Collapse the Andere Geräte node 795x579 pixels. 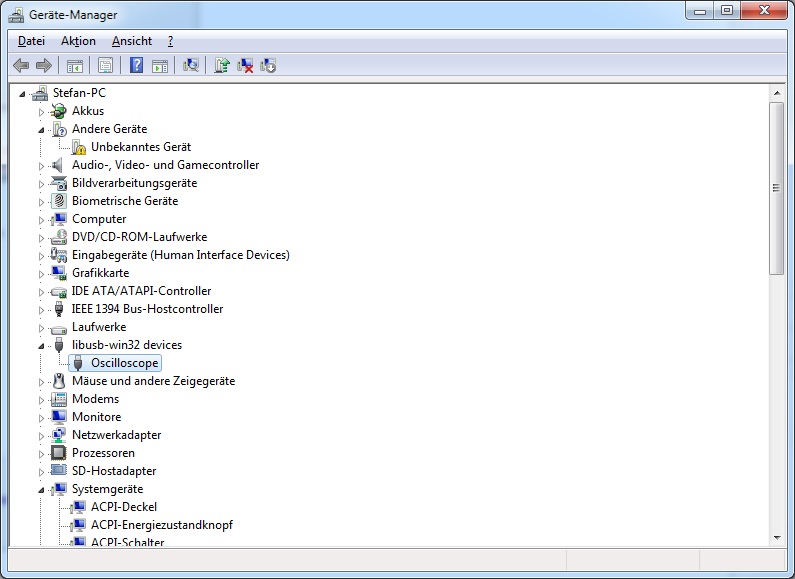coord(42,130)
